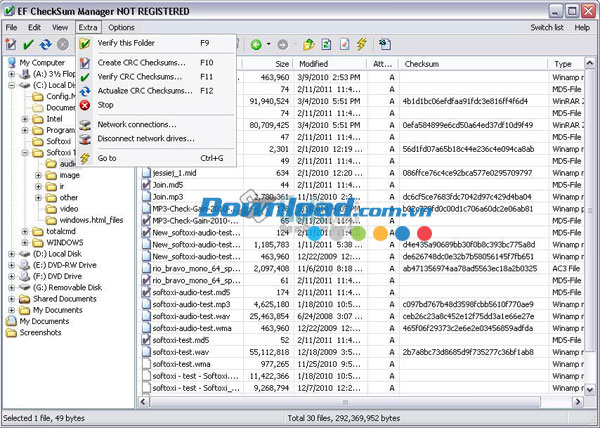Image resolution: width=600 pixels, height=428 pixels.
Task: Open the Back button history dropdown arrow
Action: point(269,44)
